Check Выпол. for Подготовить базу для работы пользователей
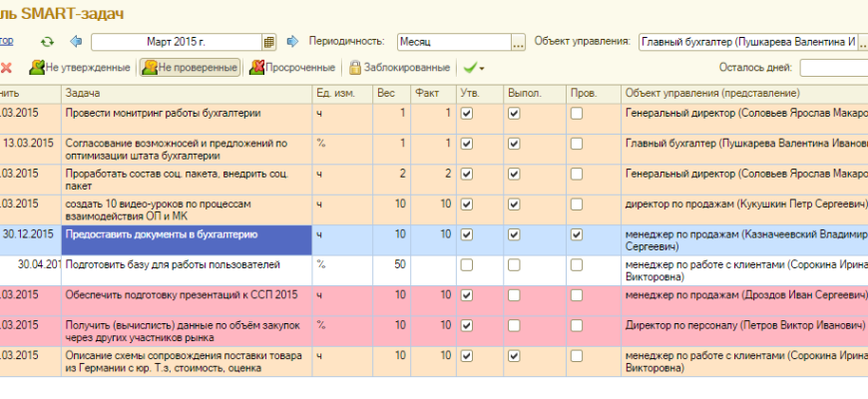Image resolution: width=868 pixels, height=399 pixels. tap(514, 265)
